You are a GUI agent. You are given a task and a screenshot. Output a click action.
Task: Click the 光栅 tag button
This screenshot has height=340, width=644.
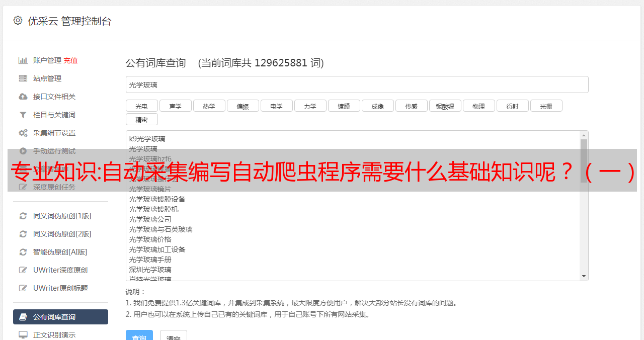pos(546,106)
